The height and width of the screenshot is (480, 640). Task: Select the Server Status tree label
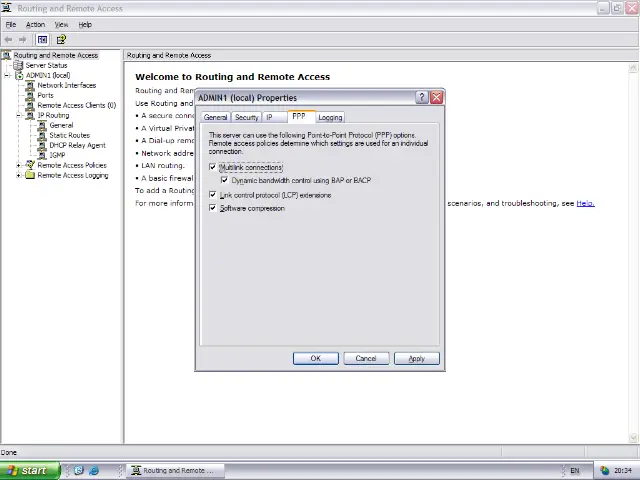click(46, 65)
